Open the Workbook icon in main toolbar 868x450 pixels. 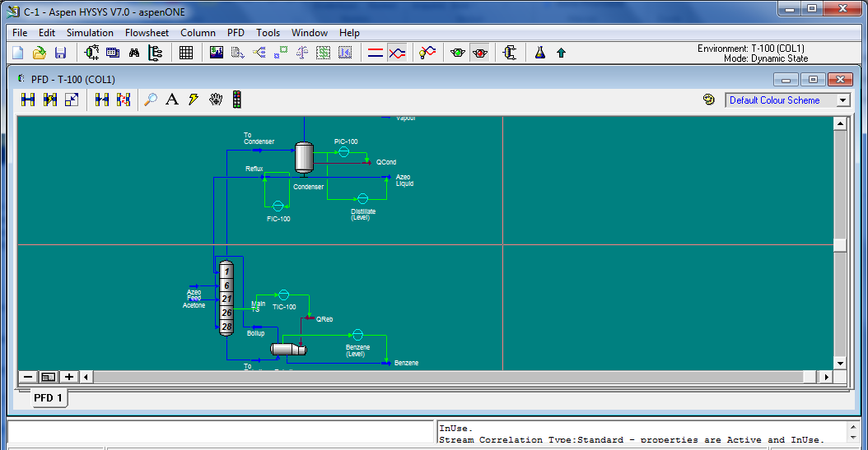[x=113, y=53]
